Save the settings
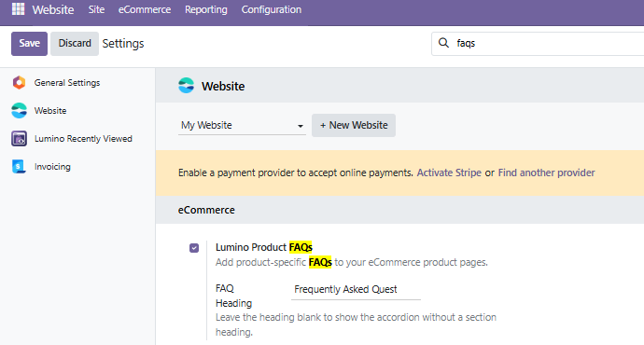 pos(29,44)
